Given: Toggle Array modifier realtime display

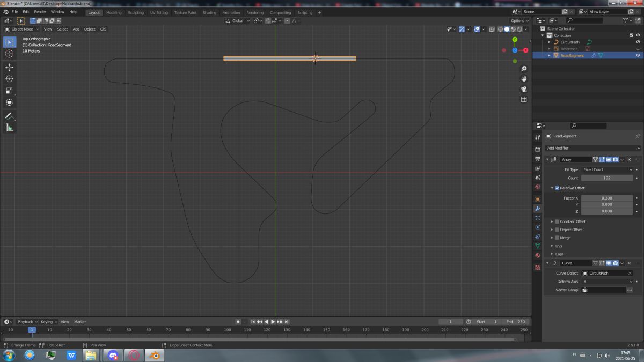Looking at the screenshot, I should pos(609,159).
